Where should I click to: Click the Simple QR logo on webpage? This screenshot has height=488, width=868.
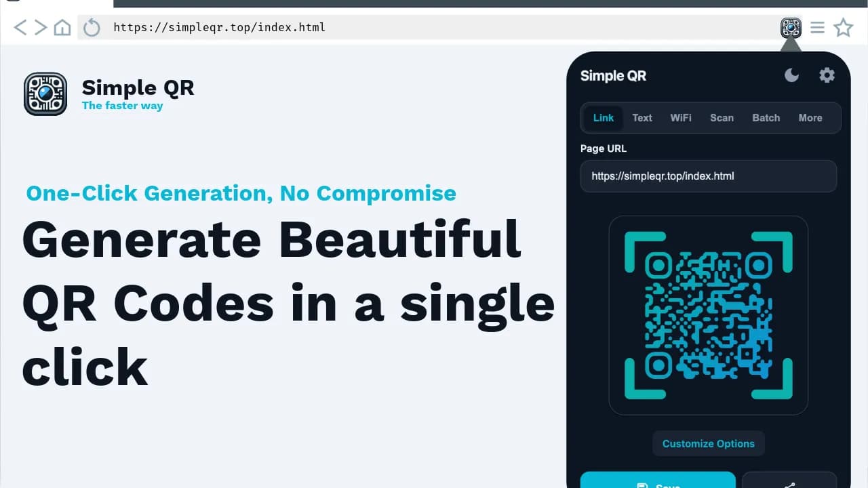pos(45,94)
